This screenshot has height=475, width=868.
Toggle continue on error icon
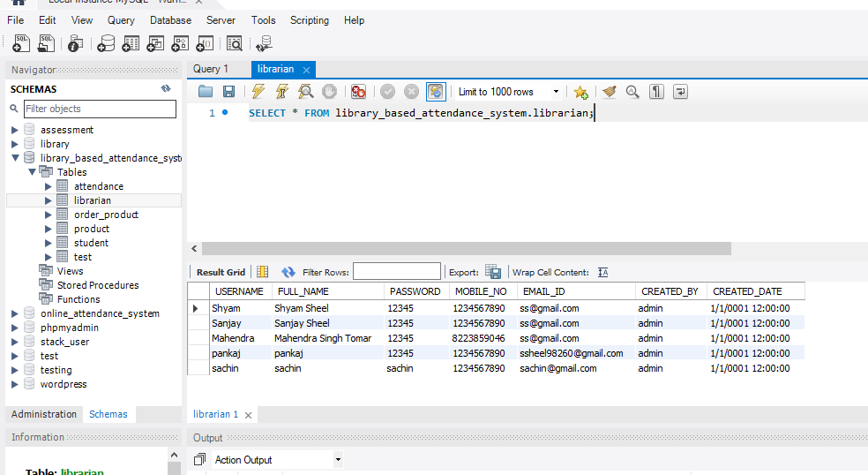[x=358, y=92]
